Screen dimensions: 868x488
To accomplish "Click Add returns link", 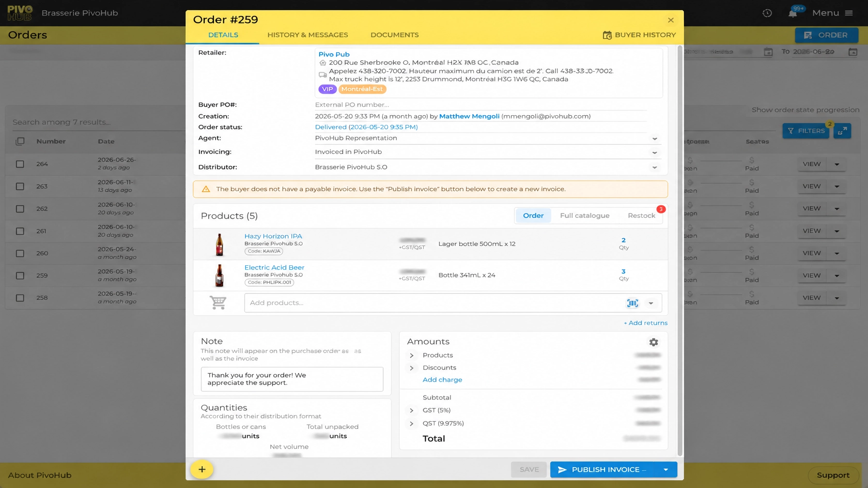I will tap(645, 323).
